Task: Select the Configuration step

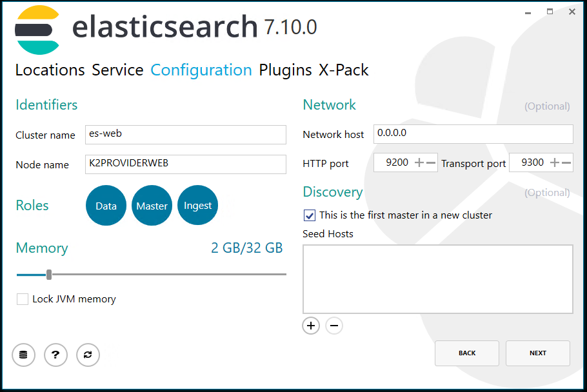Action: (201, 70)
